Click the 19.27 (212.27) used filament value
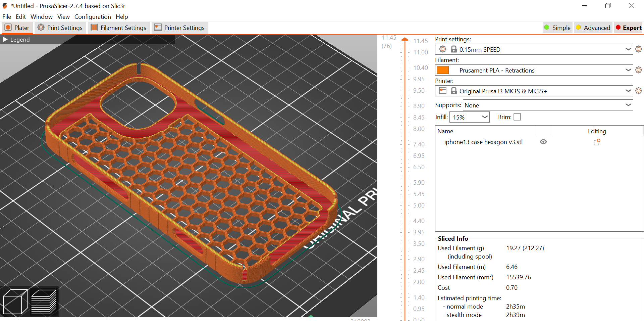644x321 pixels. coord(525,248)
